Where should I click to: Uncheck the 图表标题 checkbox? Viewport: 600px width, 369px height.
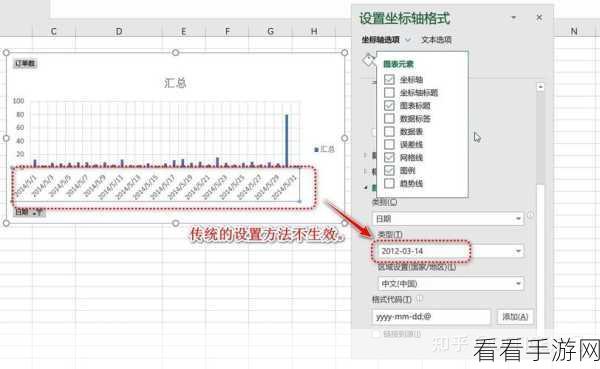pos(389,105)
